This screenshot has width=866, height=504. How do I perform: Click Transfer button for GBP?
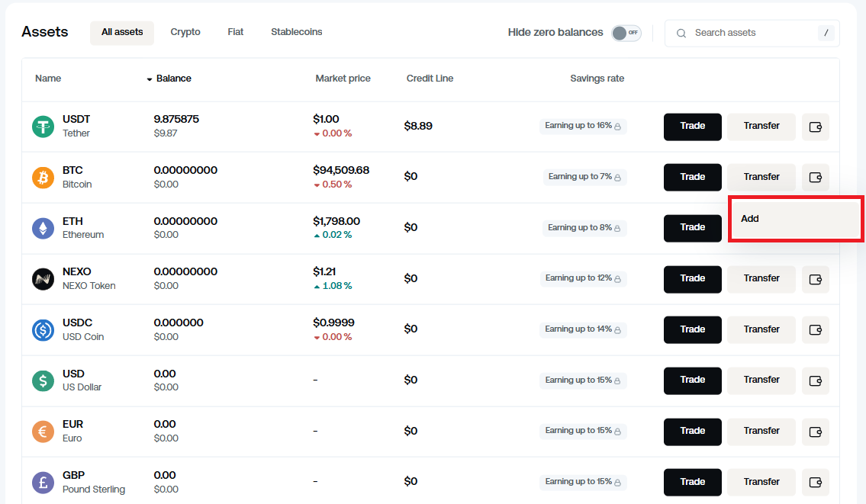tap(761, 482)
